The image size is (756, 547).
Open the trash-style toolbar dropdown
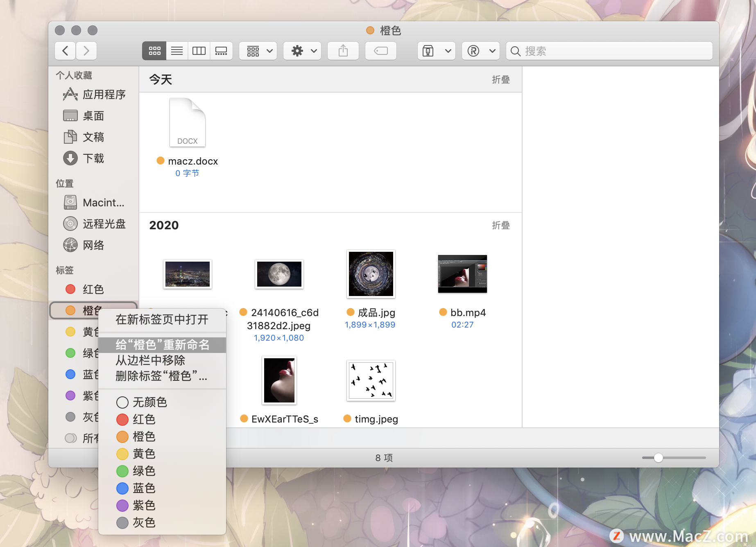pyautogui.click(x=437, y=51)
